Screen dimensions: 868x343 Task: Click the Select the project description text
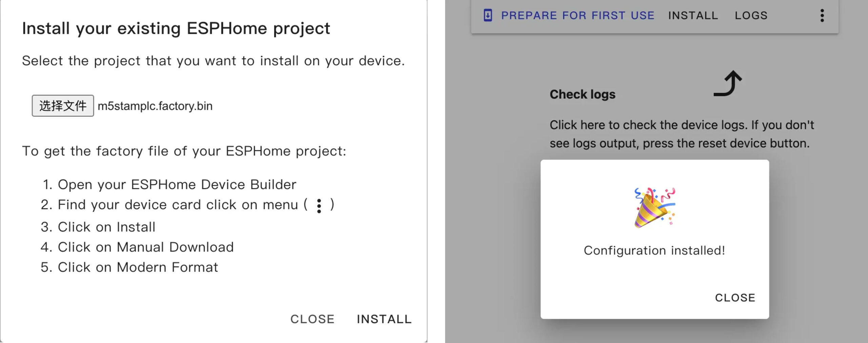214,61
